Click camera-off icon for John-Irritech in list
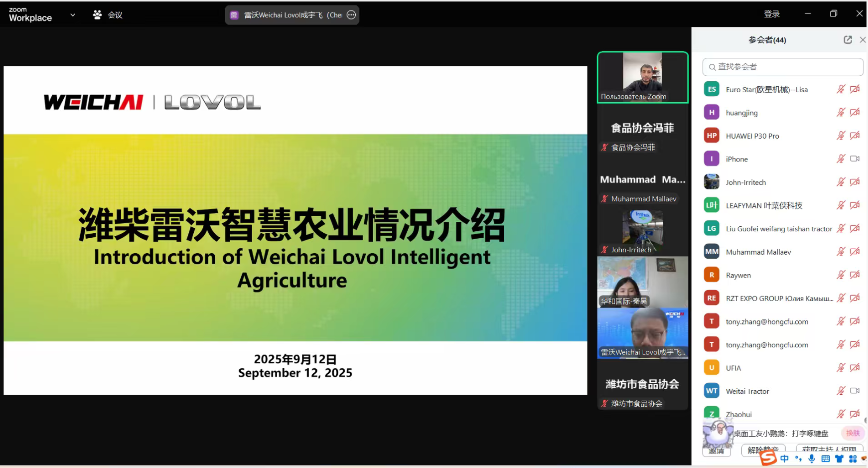868x468 pixels. [x=855, y=182]
